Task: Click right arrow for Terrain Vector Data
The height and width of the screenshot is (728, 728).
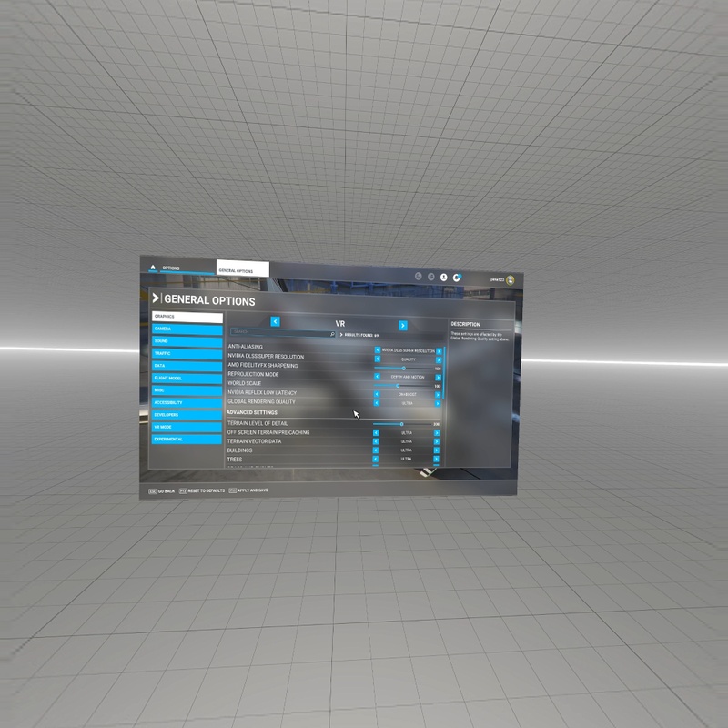Action: click(x=437, y=442)
